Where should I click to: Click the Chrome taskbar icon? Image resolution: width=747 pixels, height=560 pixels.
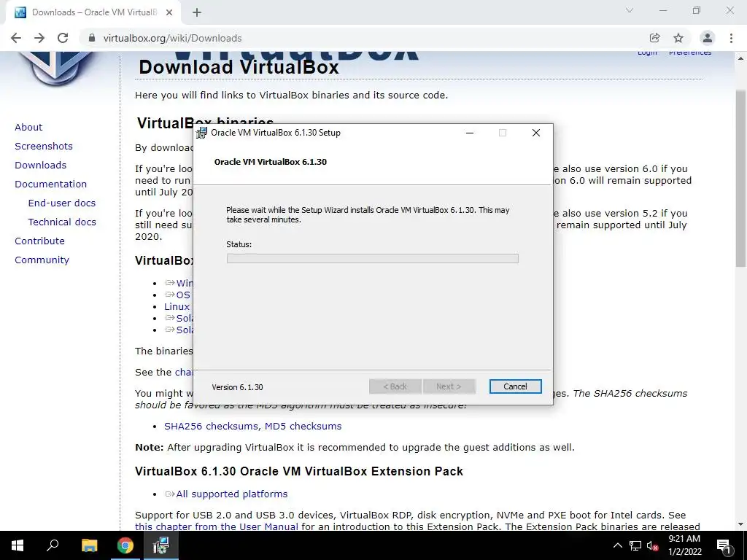[x=125, y=545]
